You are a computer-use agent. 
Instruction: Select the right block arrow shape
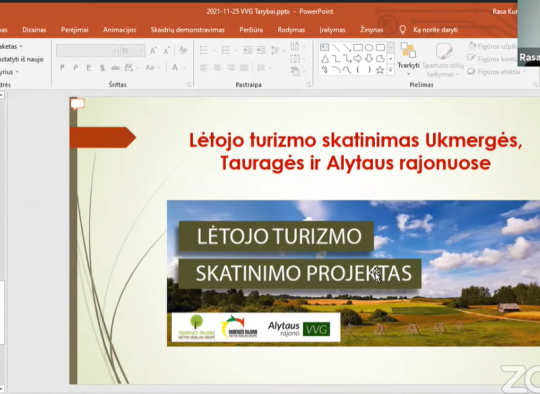click(x=358, y=59)
